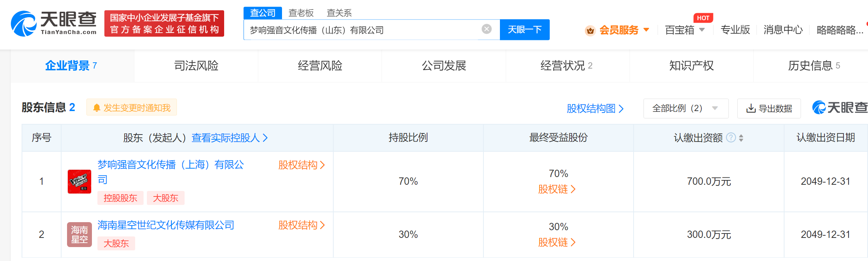This screenshot has height=261, width=868.
Task: Click 发生变更时通知我 notification button
Action: coord(131,107)
